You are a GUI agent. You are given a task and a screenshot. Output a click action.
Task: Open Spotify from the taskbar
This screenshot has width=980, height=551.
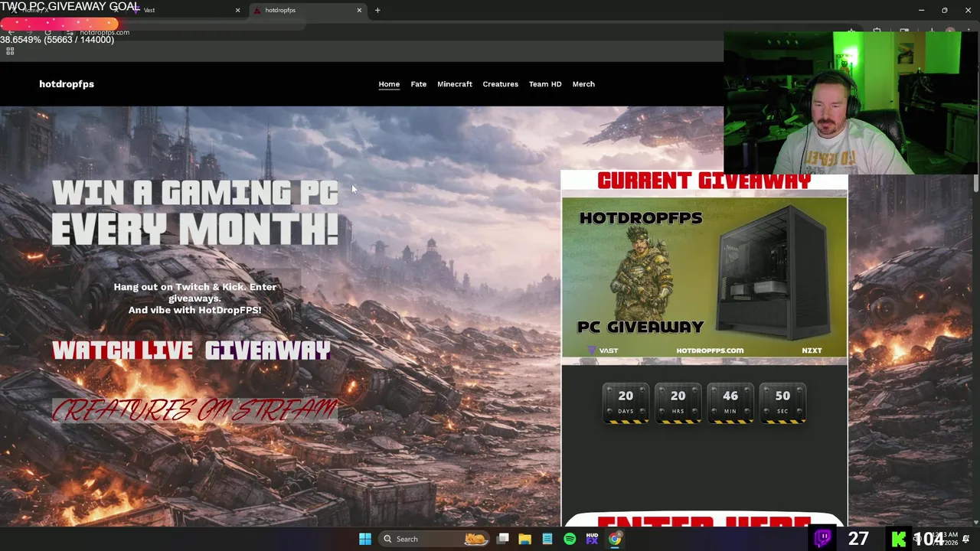570,539
